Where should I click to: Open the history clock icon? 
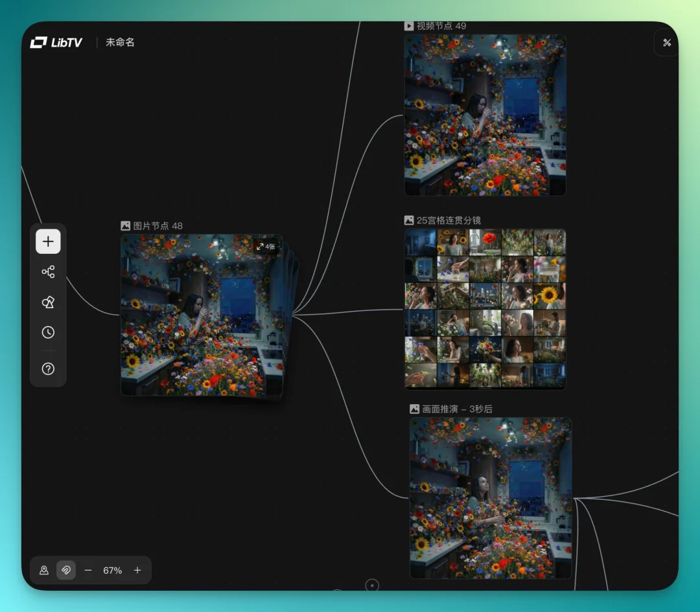48,332
